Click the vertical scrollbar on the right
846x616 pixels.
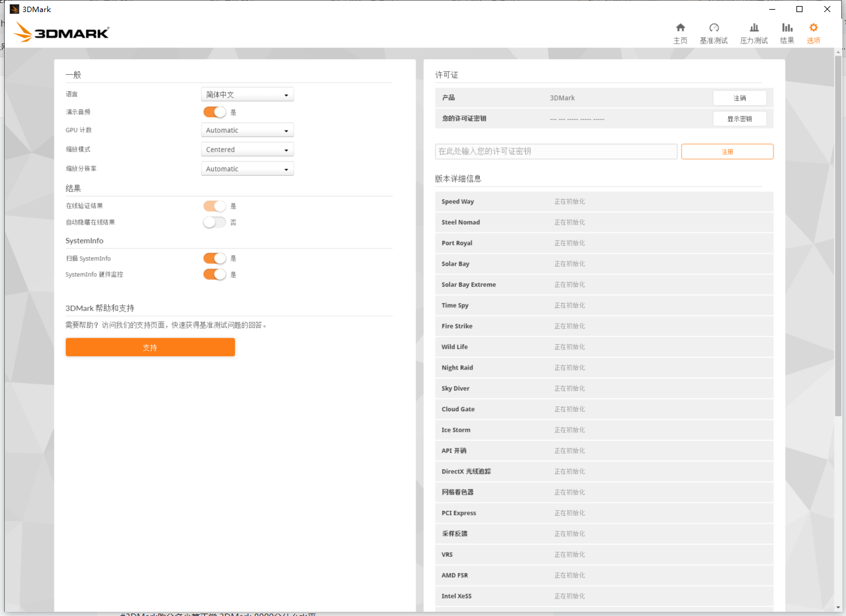pyautogui.click(x=838, y=236)
